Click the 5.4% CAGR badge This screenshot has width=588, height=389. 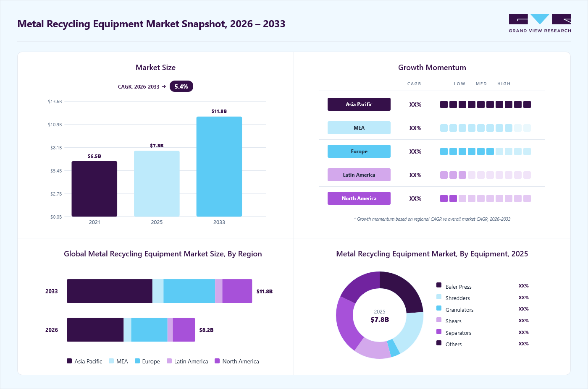click(x=181, y=86)
